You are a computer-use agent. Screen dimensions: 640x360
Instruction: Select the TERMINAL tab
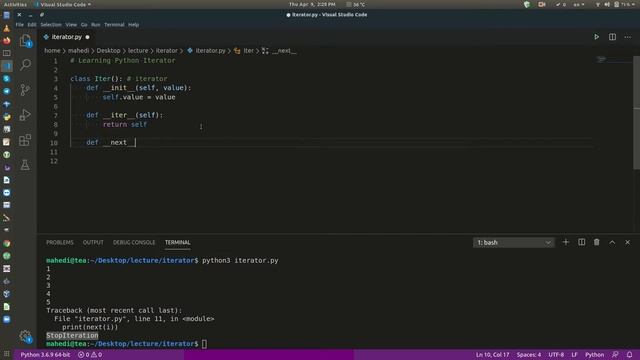click(x=178, y=242)
